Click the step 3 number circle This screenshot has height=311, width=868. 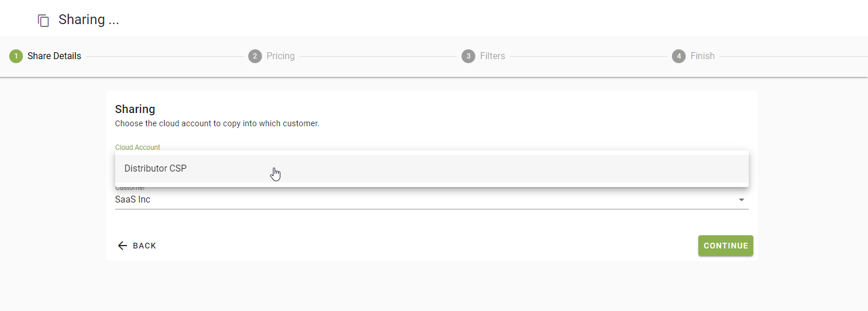(468, 56)
